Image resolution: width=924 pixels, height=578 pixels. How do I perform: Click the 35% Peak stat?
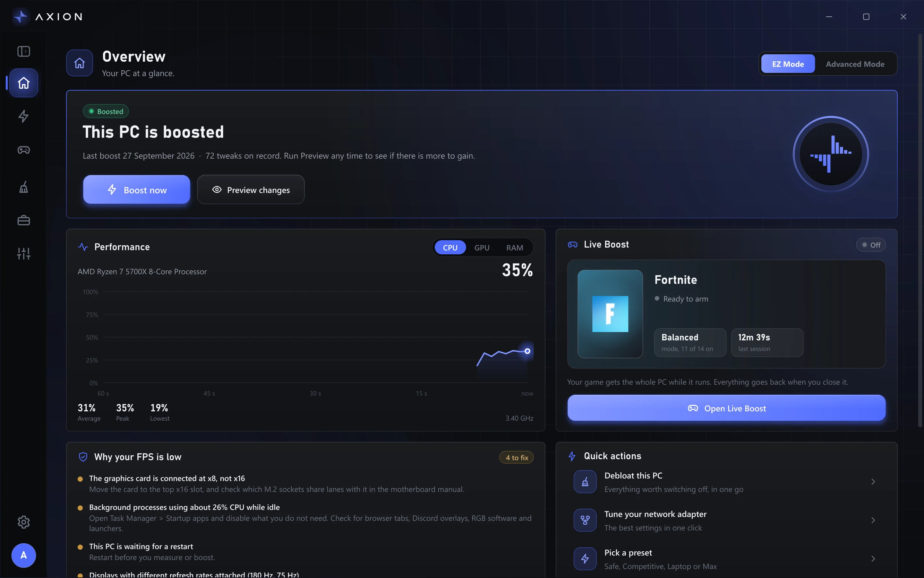tap(125, 412)
